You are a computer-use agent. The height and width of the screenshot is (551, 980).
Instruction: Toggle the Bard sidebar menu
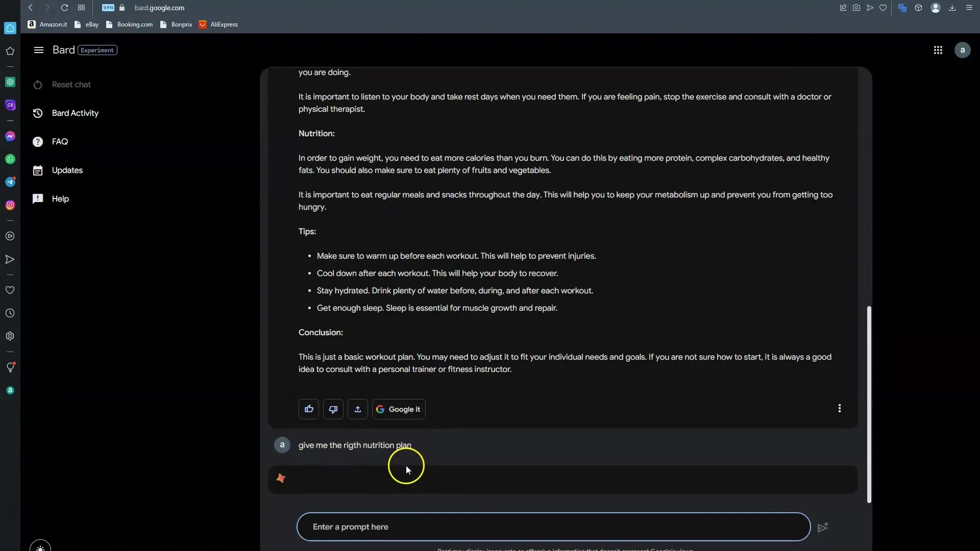tap(38, 50)
